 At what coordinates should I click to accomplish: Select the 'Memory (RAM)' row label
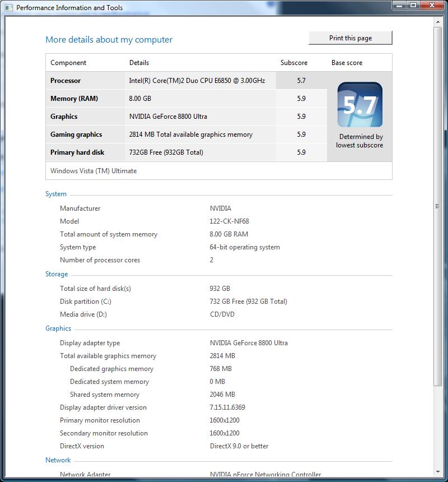pyautogui.click(x=74, y=99)
